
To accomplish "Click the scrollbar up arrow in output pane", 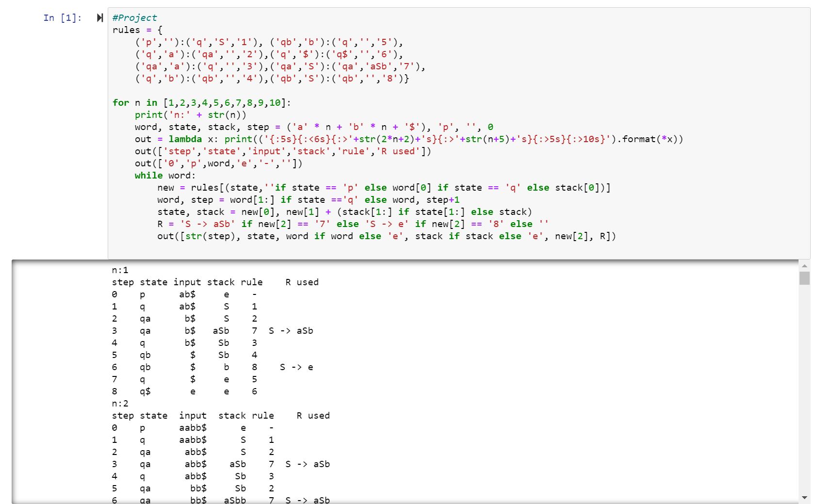I will [804, 266].
